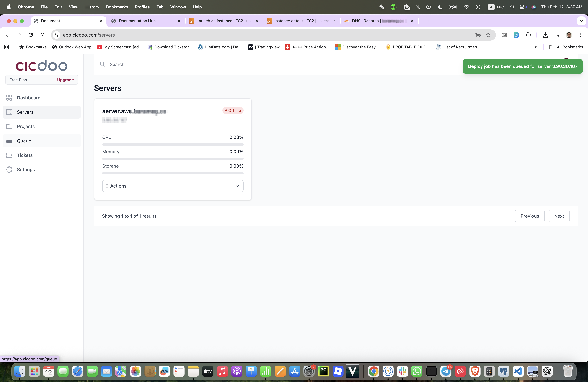
Task: Open the Visual Studio Code dock icon
Action: click(x=518, y=371)
